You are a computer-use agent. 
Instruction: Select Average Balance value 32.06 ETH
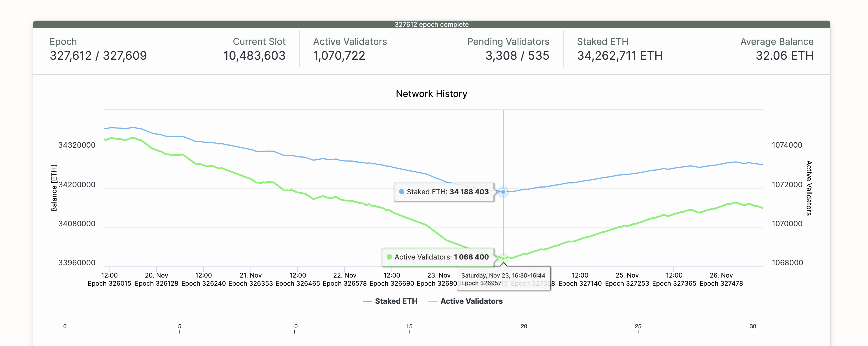point(784,56)
